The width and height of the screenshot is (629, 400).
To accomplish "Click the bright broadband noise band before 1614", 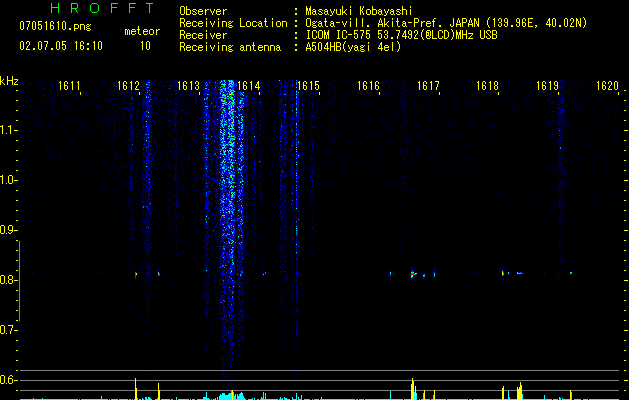I will (x=229, y=225).
